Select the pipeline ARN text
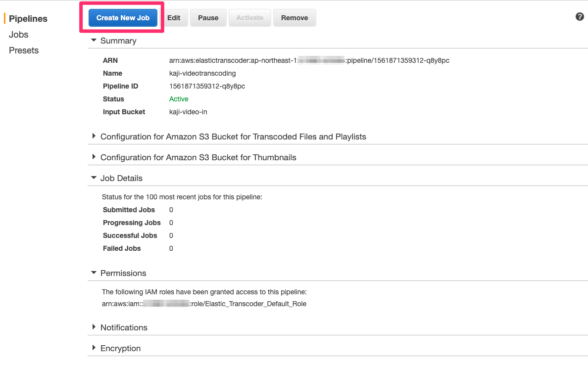 coord(309,60)
